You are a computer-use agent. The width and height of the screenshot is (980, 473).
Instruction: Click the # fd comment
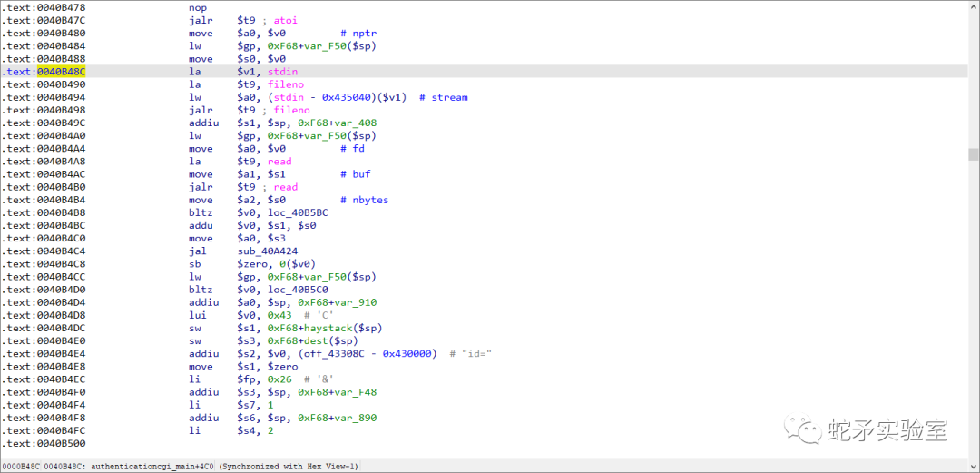[352, 149]
